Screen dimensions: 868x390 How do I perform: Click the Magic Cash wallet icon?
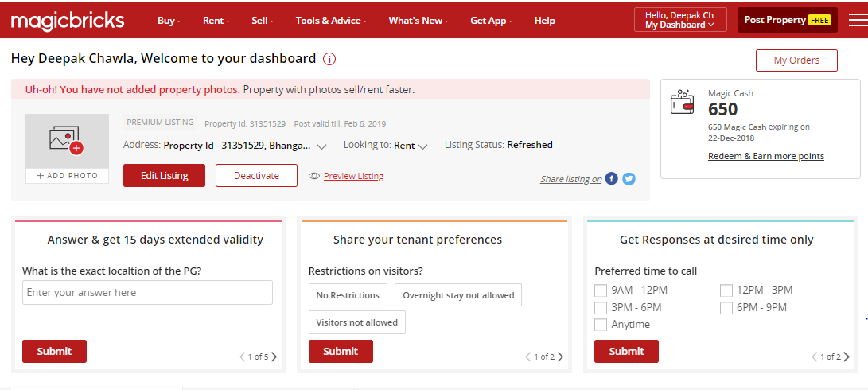coord(683,103)
